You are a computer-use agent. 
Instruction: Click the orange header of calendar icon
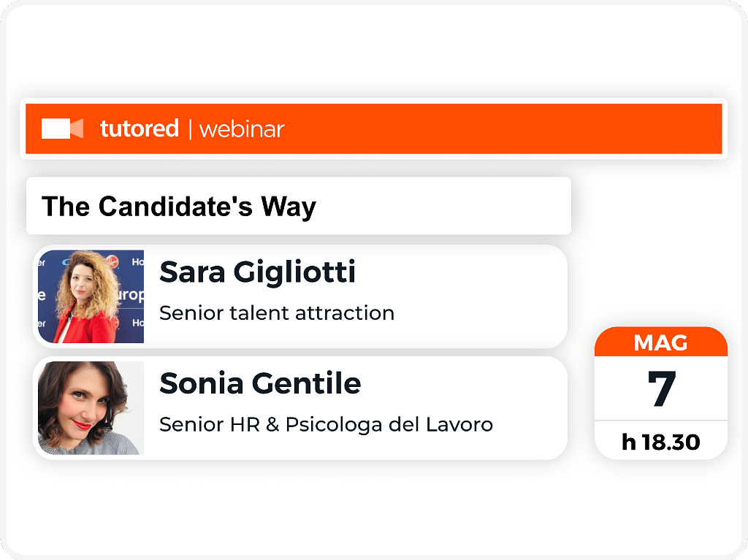pyautogui.click(x=661, y=342)
